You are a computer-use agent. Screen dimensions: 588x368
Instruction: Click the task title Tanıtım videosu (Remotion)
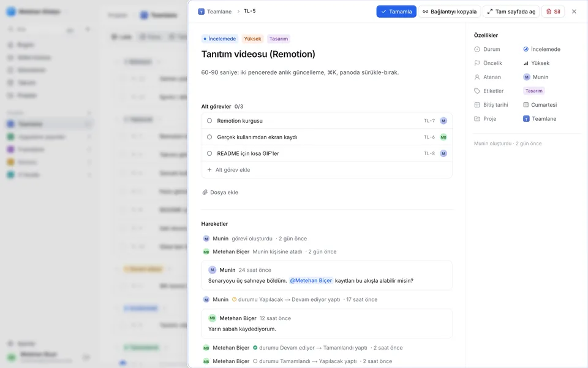258,54
